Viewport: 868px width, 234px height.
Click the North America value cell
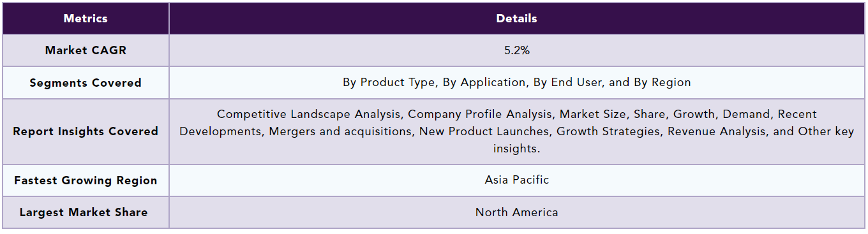517,212
